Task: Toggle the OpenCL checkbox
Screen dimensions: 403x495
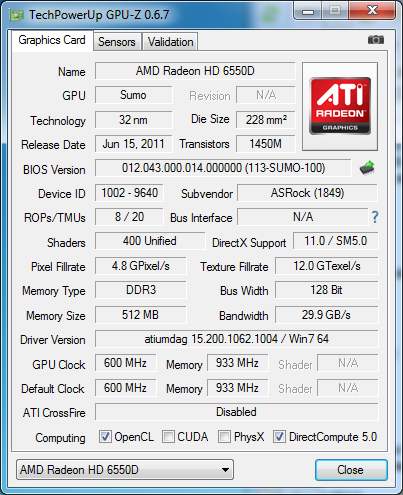Action: (x=105, y=436)
